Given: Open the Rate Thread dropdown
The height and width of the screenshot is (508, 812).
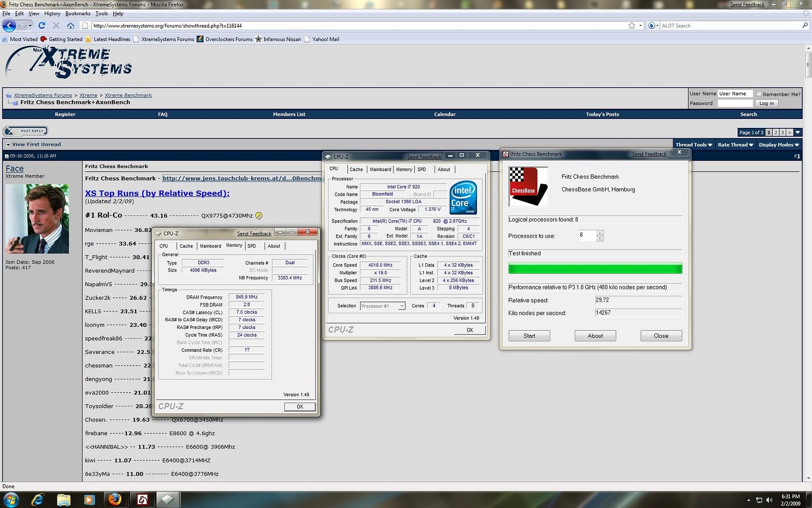Looking at the screenshot, I should click(x=735, y=145).
